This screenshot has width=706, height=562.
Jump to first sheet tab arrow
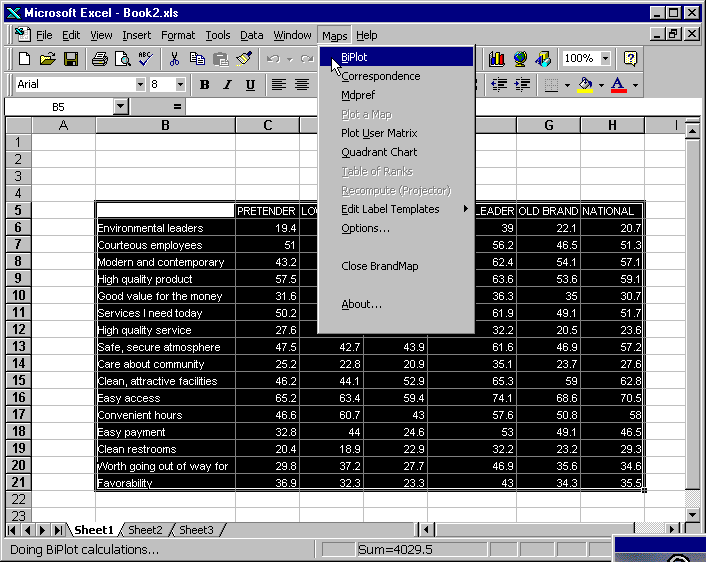tap(12, 530)
